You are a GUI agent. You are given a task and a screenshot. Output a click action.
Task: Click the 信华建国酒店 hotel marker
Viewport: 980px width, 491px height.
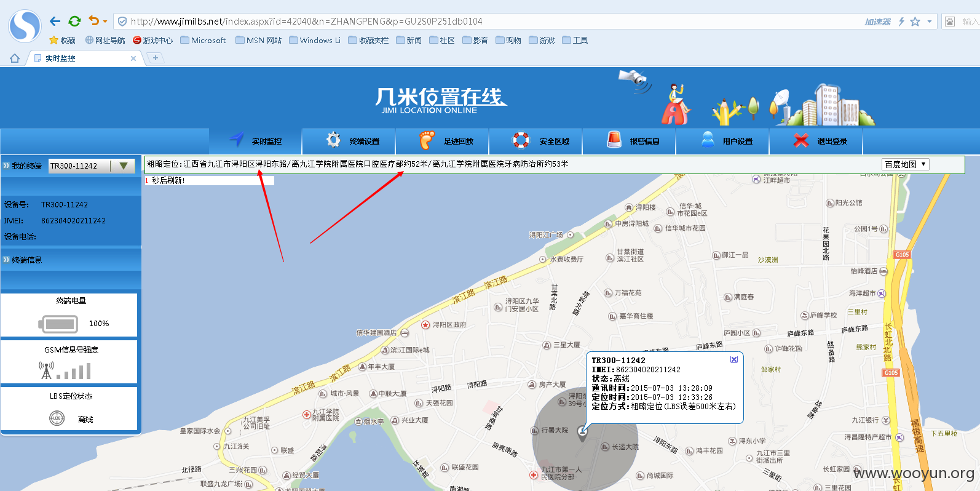point(405,332)
